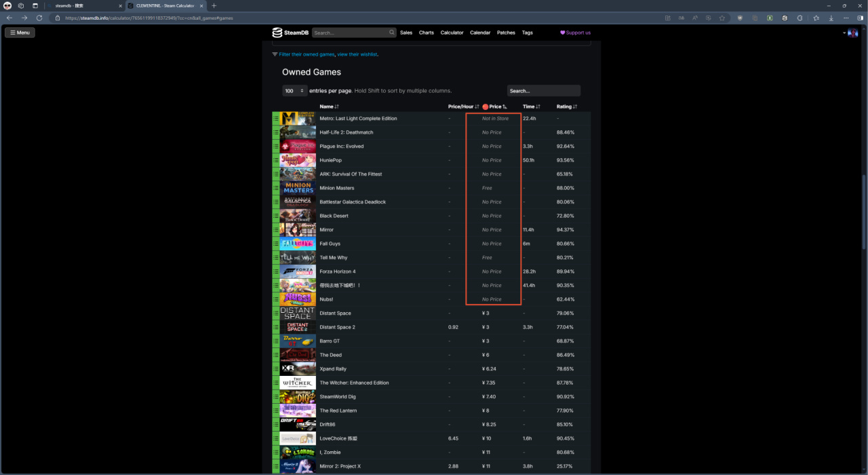Open a new browser tab with plus

coord(214,5)
